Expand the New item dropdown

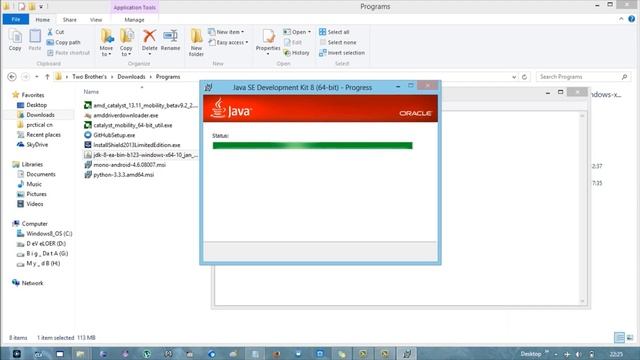[226, 32]
